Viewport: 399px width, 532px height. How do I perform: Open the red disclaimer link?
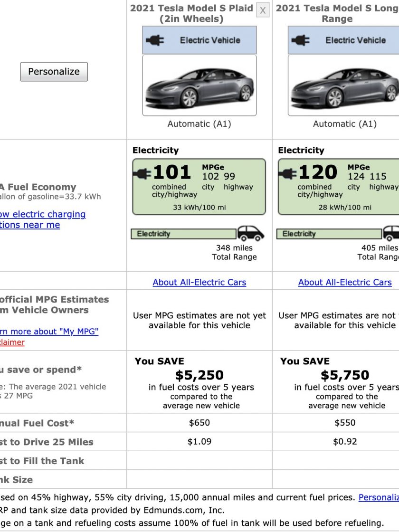pyautogui.click(x=12, y=342)
